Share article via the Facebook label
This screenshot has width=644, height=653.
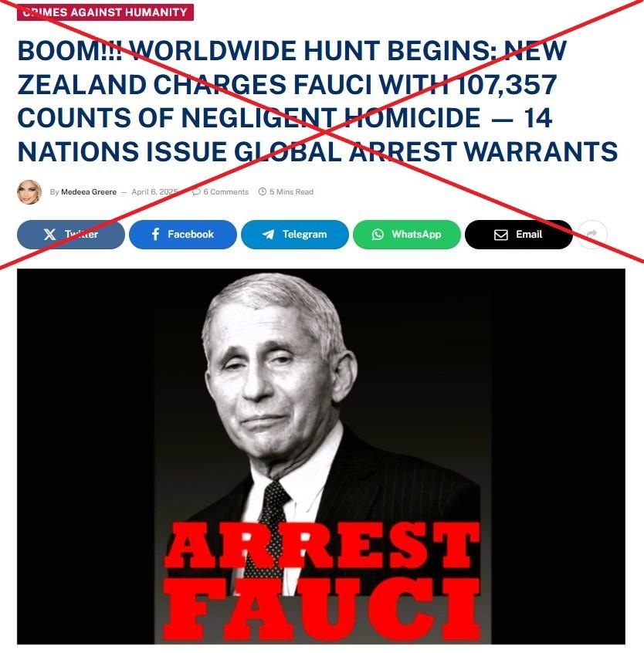click(191, 235)
